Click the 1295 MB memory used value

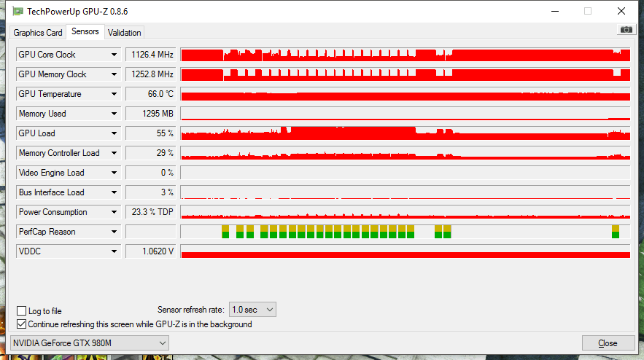tap(151, 114)
